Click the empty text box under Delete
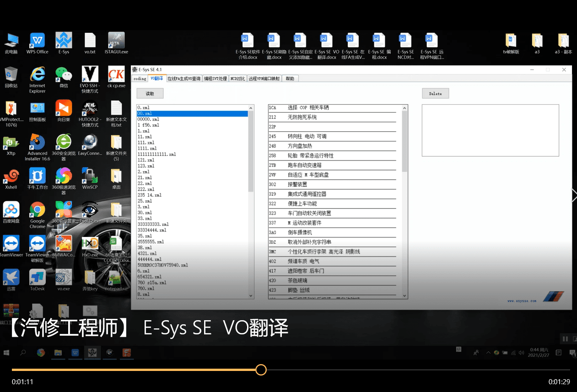This screenshot has width=577, height=392. [490, 130]
